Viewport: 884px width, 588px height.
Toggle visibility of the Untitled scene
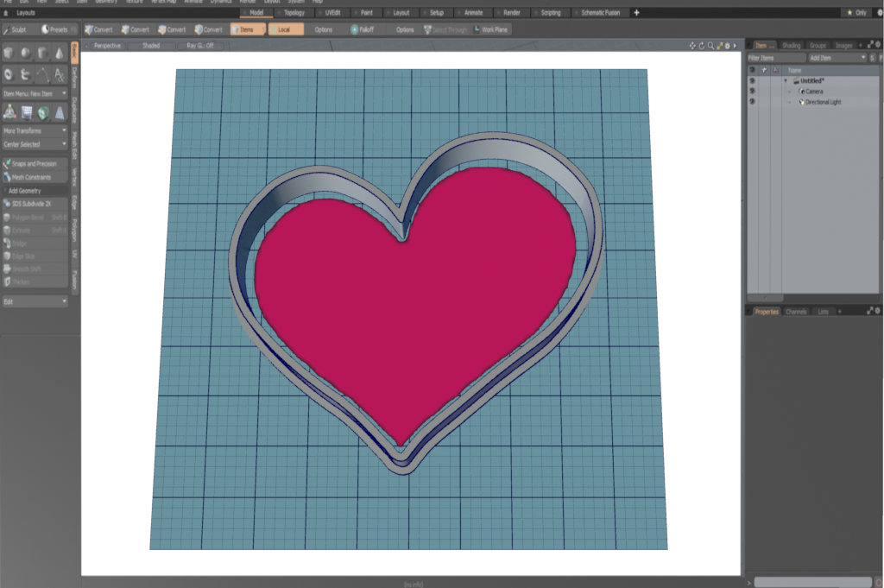752,80
